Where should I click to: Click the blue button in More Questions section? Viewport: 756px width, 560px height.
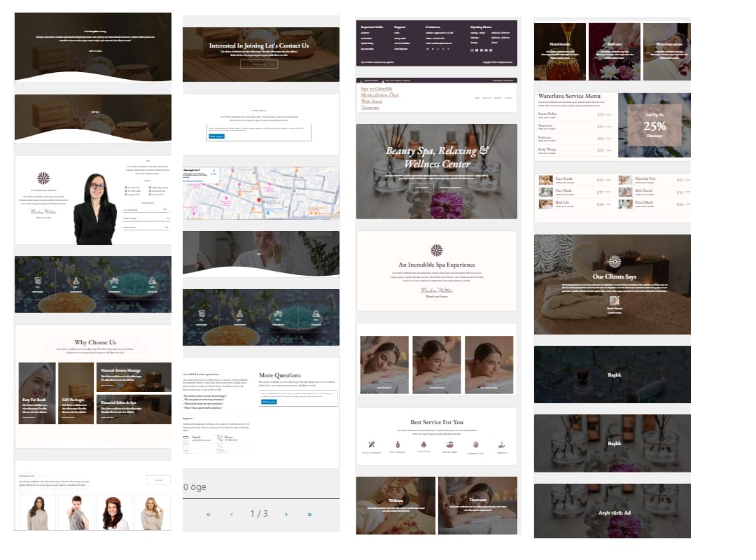(x=268, y=401)
